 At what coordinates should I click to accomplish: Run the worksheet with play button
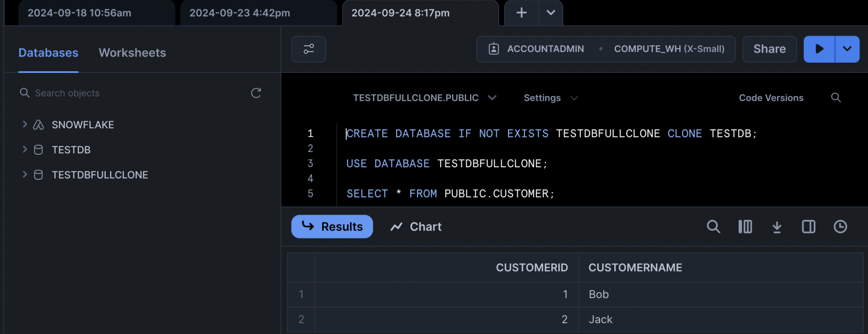pos(819,49)
